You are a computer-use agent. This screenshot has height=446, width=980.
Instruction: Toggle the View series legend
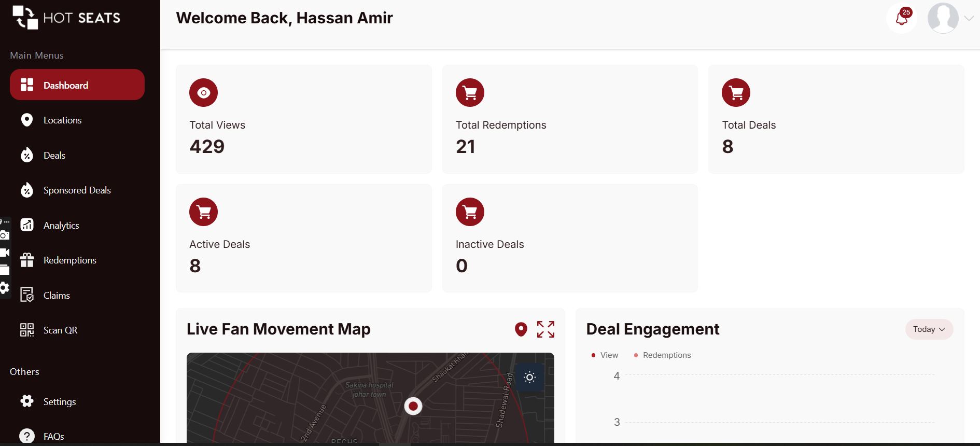[605, 355]
